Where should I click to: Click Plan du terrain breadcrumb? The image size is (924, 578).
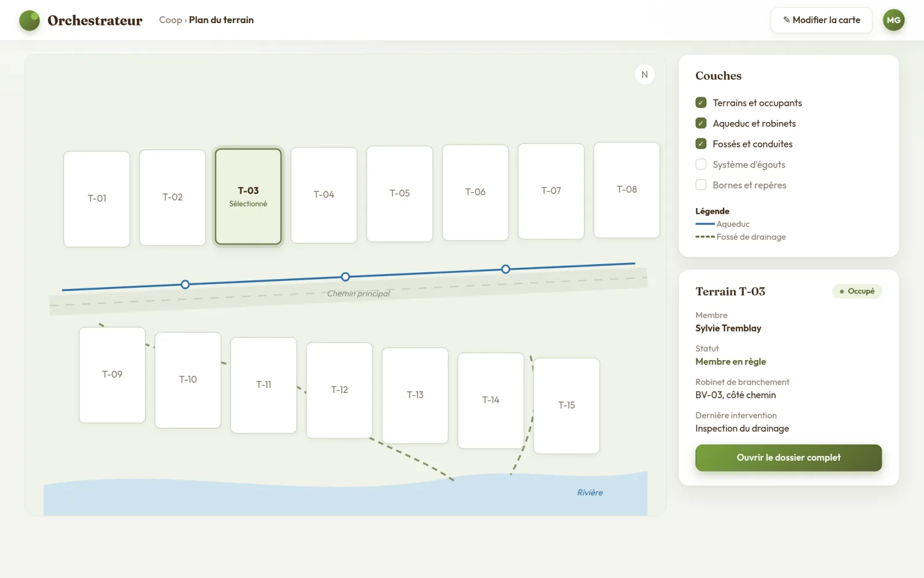click(x=221, y=20)
